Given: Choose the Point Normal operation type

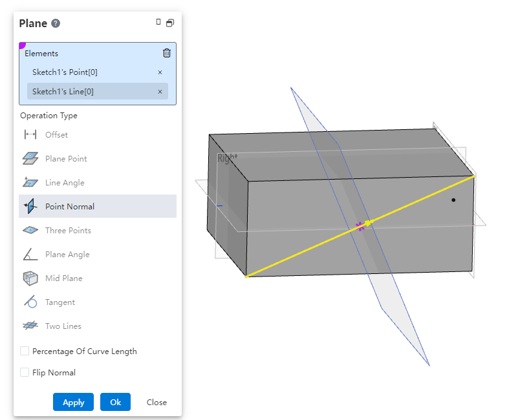Looking at the screenshot, I should (98, 206).
